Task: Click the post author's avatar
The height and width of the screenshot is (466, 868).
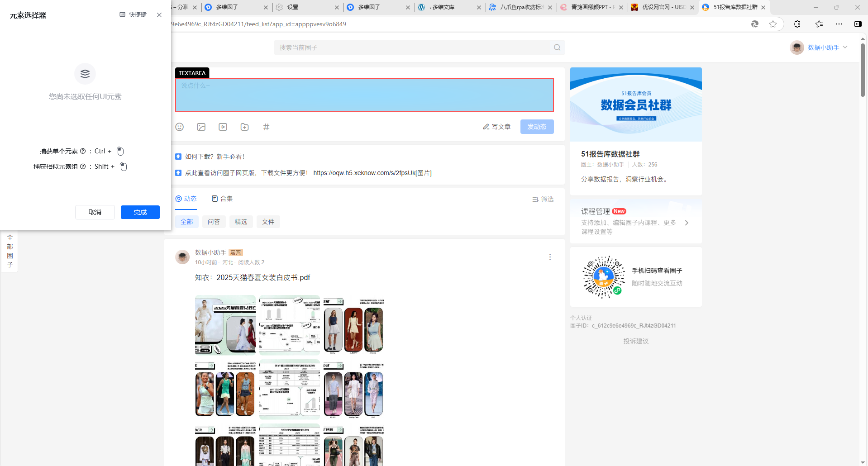Action: (182, 257)
